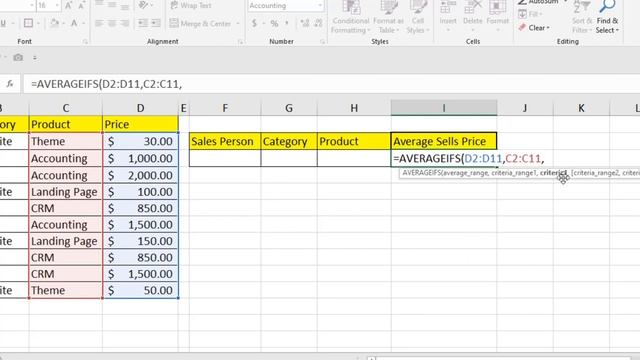Click inside the formula bar text

[x=107, y=84]
